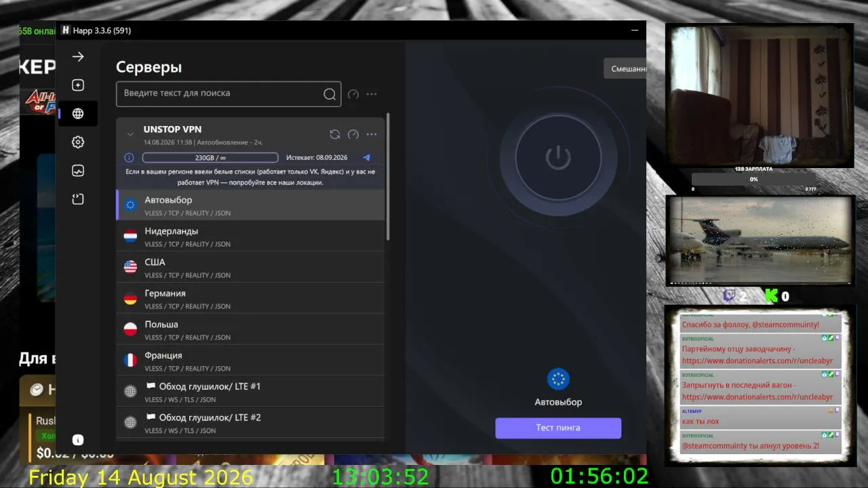Select the США server
This screenshot has height=488, width=868.
[250, 267]
